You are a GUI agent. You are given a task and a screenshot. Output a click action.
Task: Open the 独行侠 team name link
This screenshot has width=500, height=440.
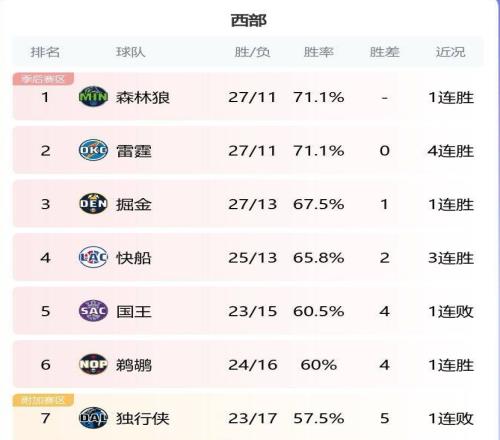[143, 419]
